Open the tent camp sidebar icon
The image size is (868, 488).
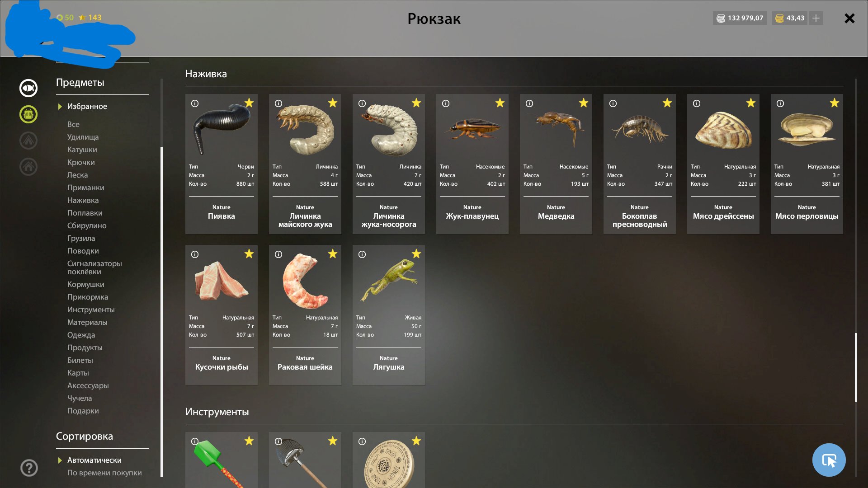click(28, 141)
